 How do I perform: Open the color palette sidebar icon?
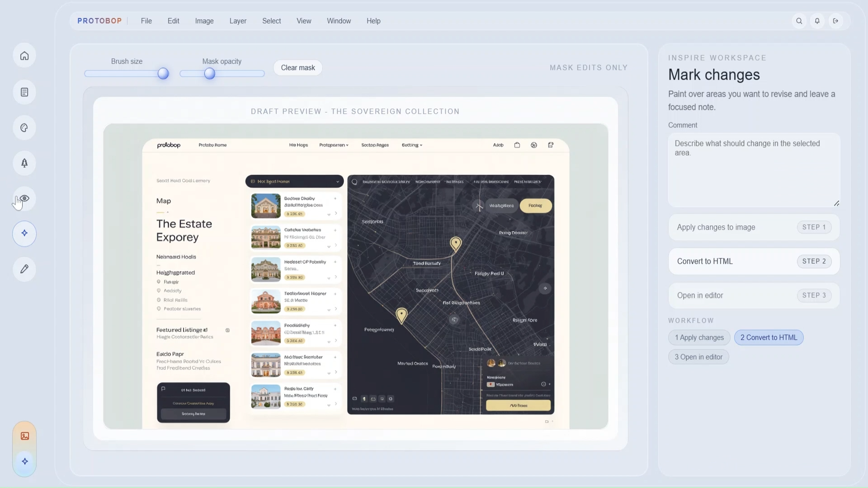(24, 128)
